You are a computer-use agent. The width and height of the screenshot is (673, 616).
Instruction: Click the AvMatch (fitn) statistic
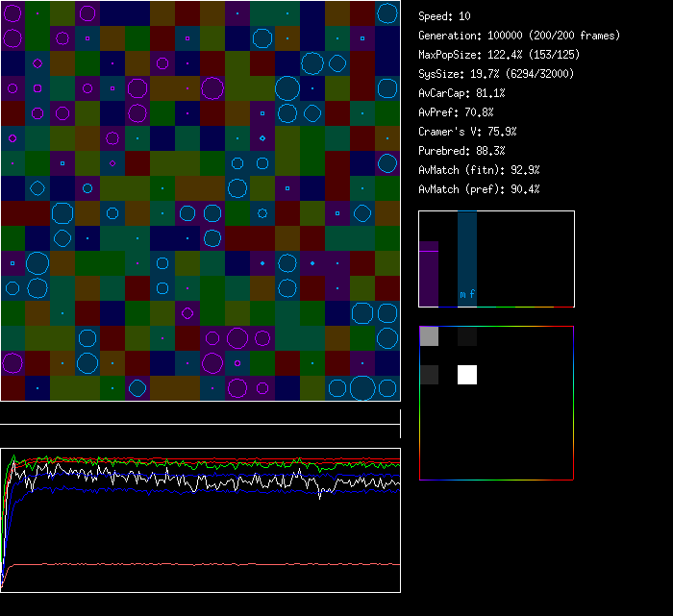(479, 170)
